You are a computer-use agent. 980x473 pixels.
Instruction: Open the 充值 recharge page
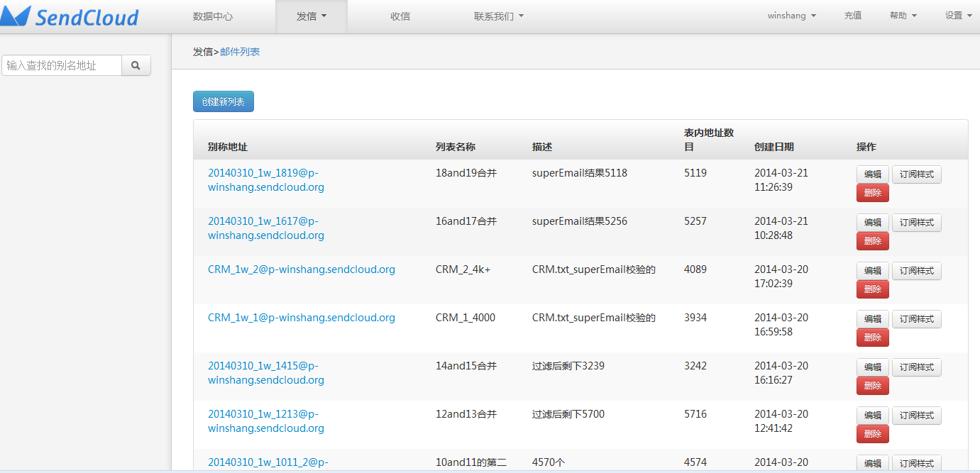[853, 16]
